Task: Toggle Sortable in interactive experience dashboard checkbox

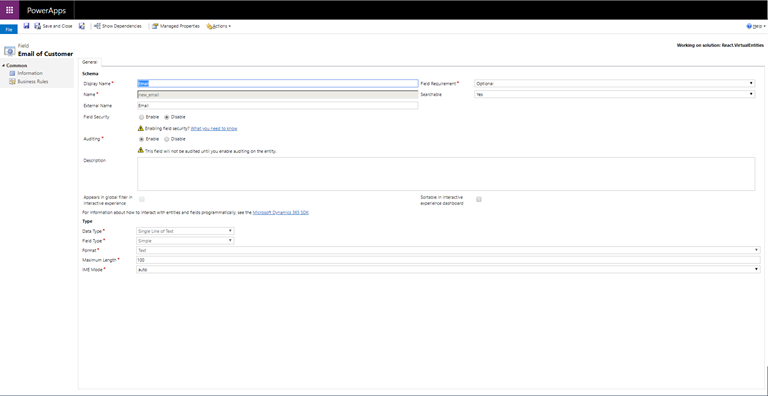Action: pyautogui.click(x=479, y=199)
